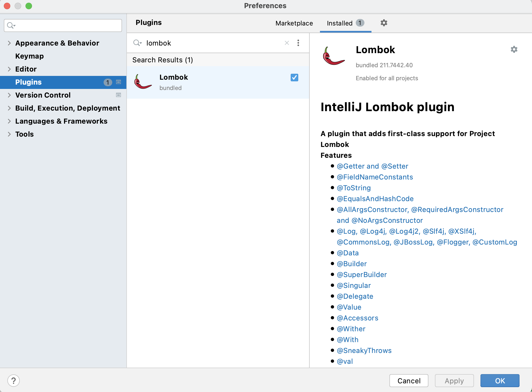The height and width of the screenshot is (392, 532).
Task: Disable the Lombok plugin checkbox
Action: [x=294, y=78]
